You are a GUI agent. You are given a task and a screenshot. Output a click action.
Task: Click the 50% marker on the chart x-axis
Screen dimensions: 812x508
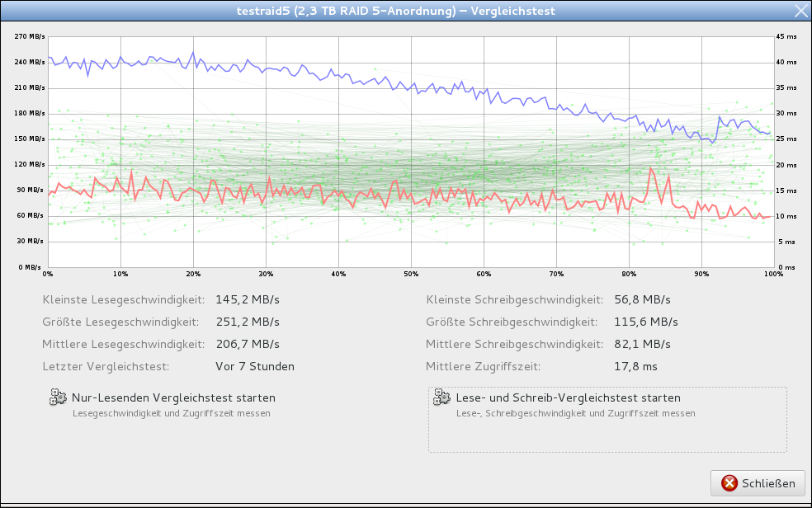[x=411, y=274]
